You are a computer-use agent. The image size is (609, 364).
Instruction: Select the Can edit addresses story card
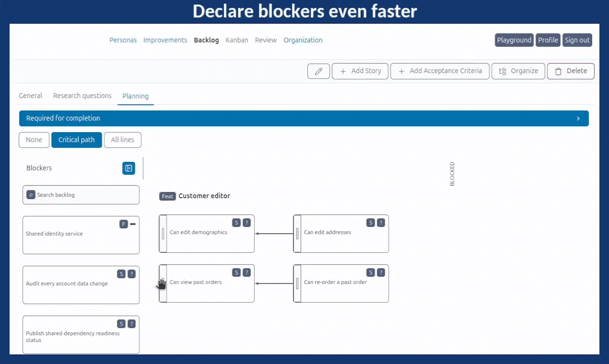point(341,234)
